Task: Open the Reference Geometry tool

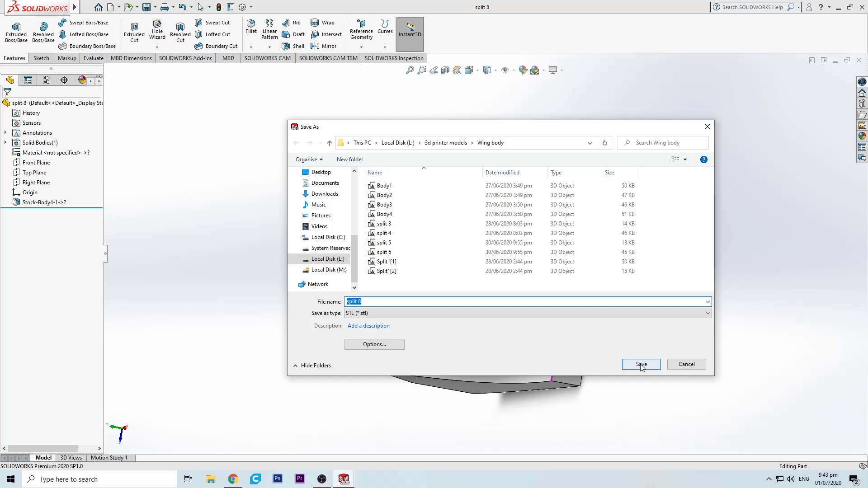Action: [361, 29]
